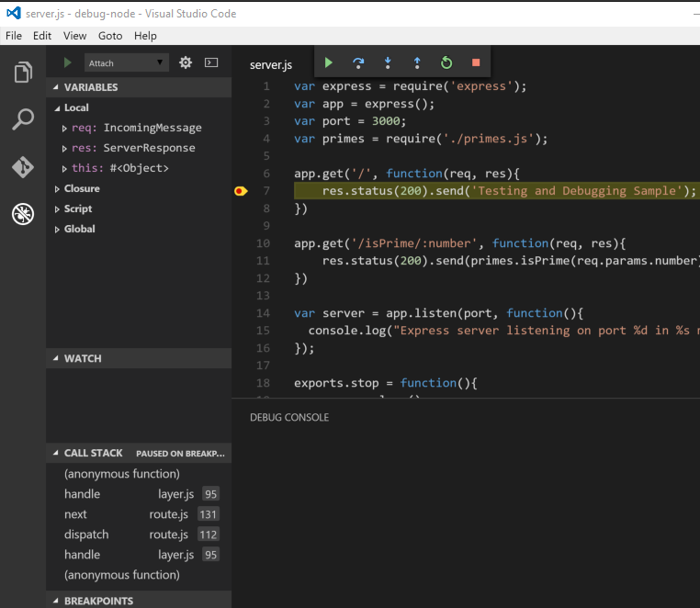Screen dimensions: 700x608
Task: Select the next route.js 131 frame
Action: (139, 514)
